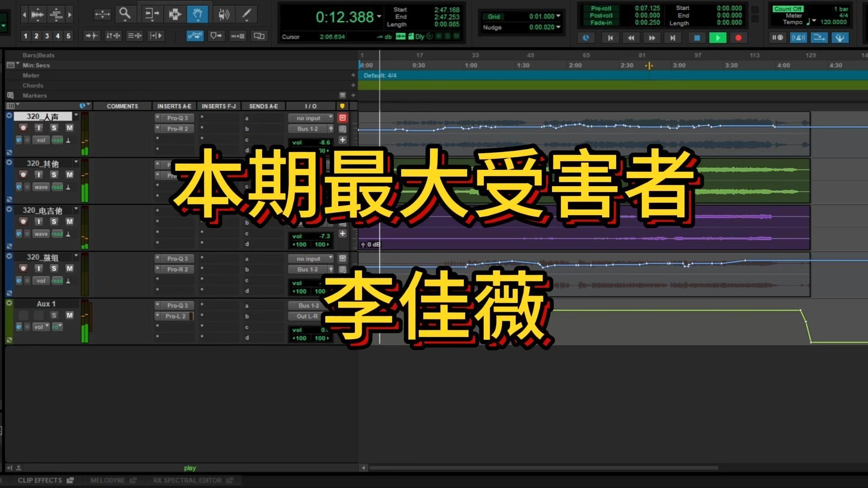Image resolution: width=868 pixels, height=488 pixels.
Task: Click the red object icon on 320_人声
Action: 343,118
